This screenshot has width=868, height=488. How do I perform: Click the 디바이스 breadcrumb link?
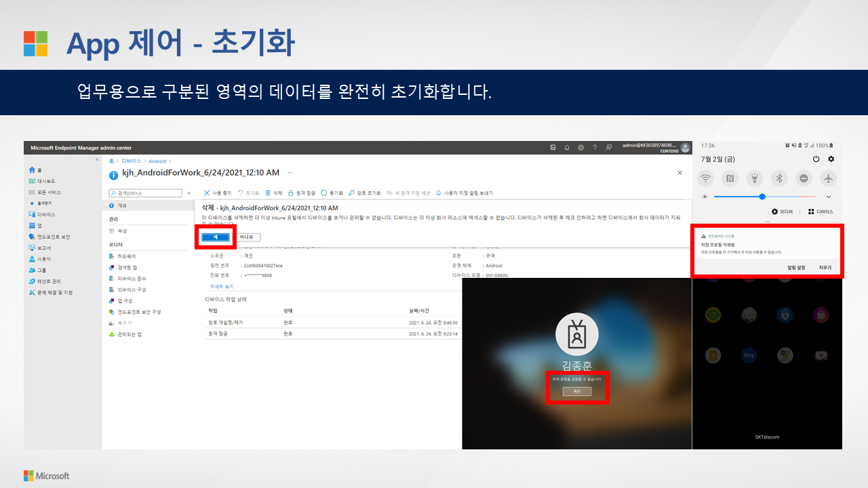(132, 161)
